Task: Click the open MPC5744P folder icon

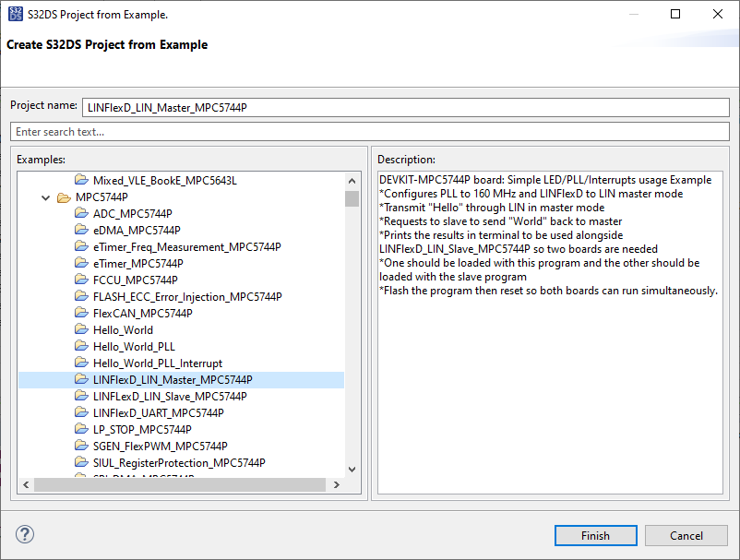Action: (65, 197)
